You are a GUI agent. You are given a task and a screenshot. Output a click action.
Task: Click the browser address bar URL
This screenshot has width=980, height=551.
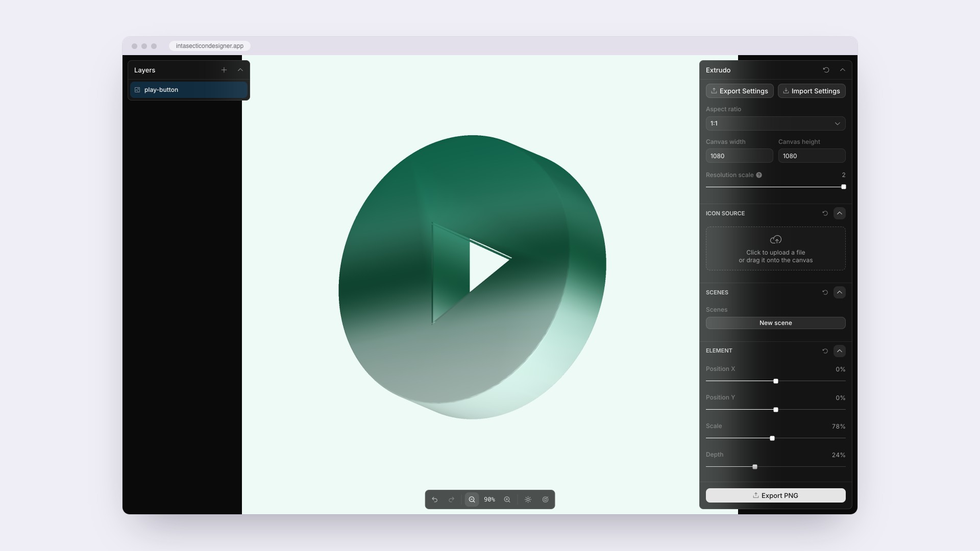pyautogui.click(x=209, y=46)
